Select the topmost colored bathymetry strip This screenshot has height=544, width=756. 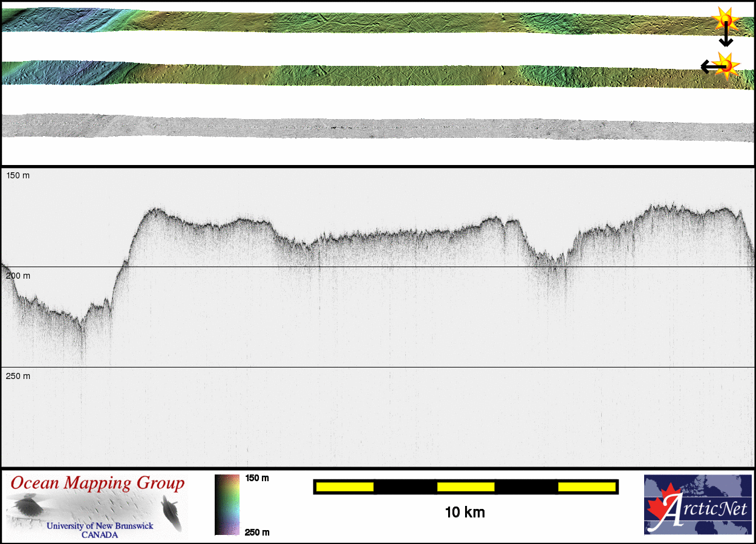[375, 22]
